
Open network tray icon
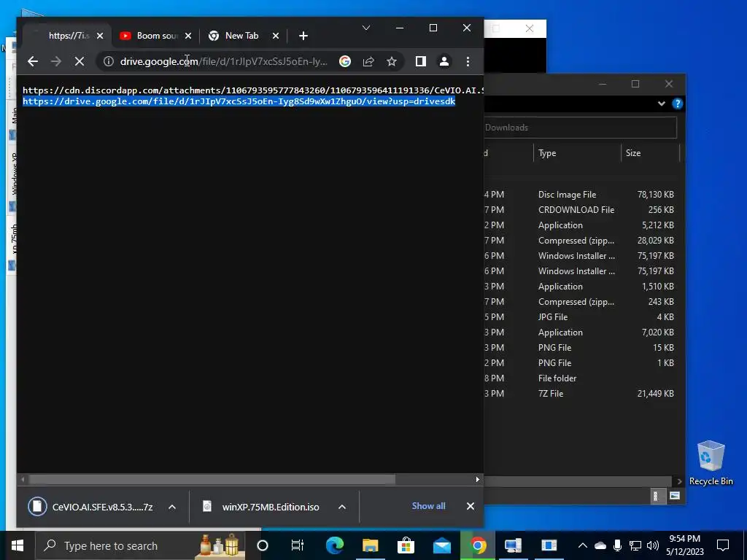635,545
